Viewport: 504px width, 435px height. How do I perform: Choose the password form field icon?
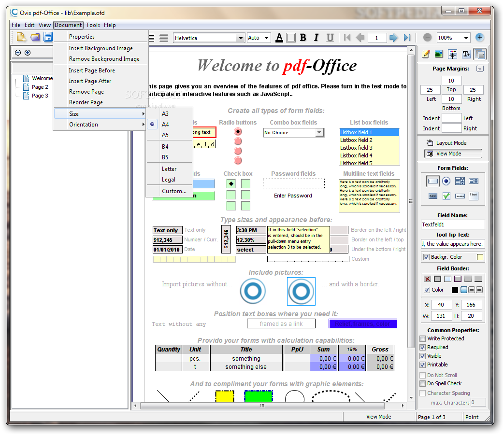click(x=460, y=196)
